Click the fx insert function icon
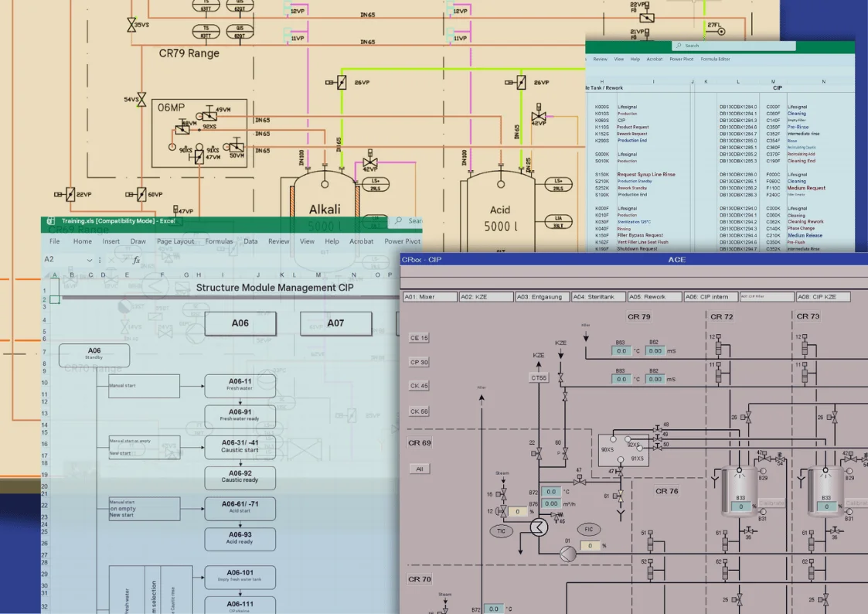 point(136,260)
